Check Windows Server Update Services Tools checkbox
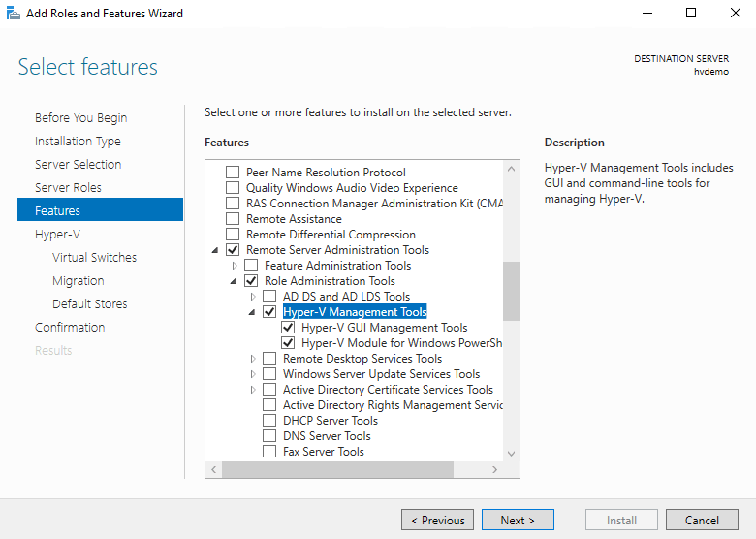 [x=269, y=373]
